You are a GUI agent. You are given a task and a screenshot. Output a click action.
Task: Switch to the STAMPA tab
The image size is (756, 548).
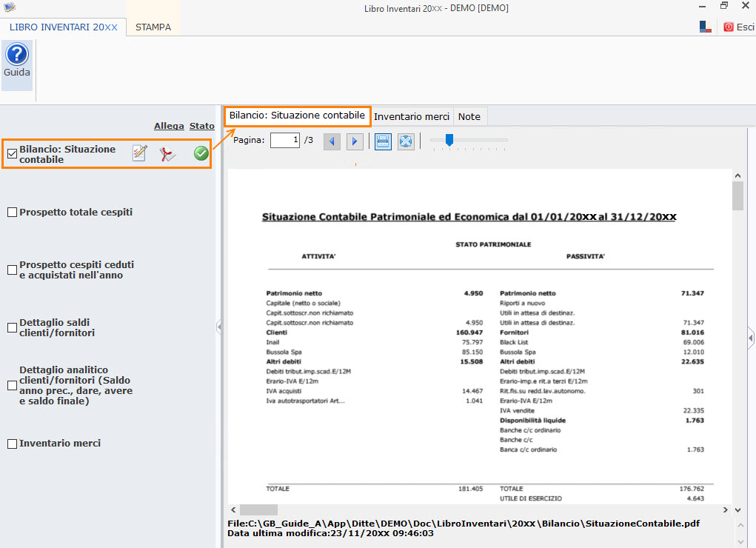point(153,27)
